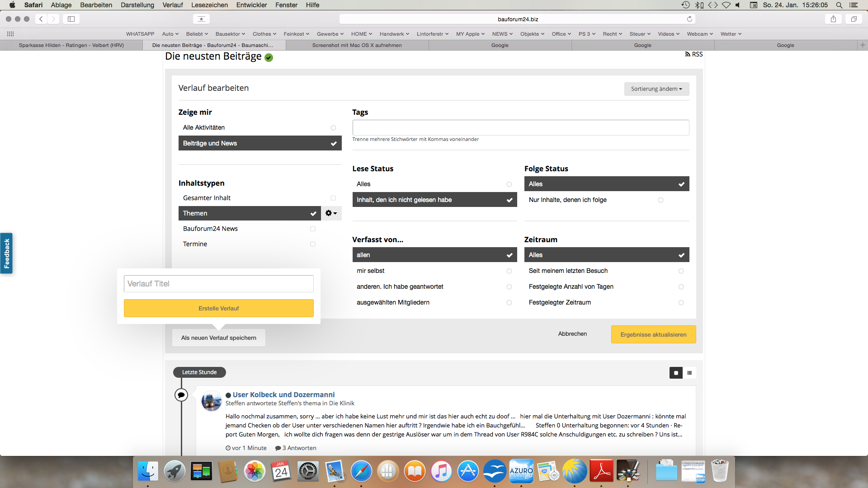Viewport: 868px width, 488px height.
Task: Select Beiträge und News option
Action: coord(260,143)
